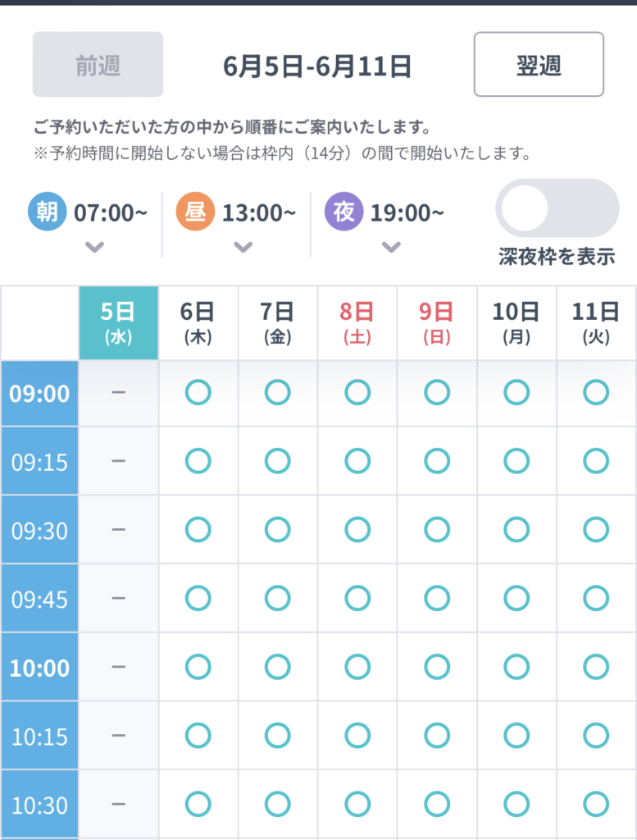Pick the 09:45 circle slot on 9日 (日)
The height and width of the screenshot is (840, 637).
click(x=436, y=599)
